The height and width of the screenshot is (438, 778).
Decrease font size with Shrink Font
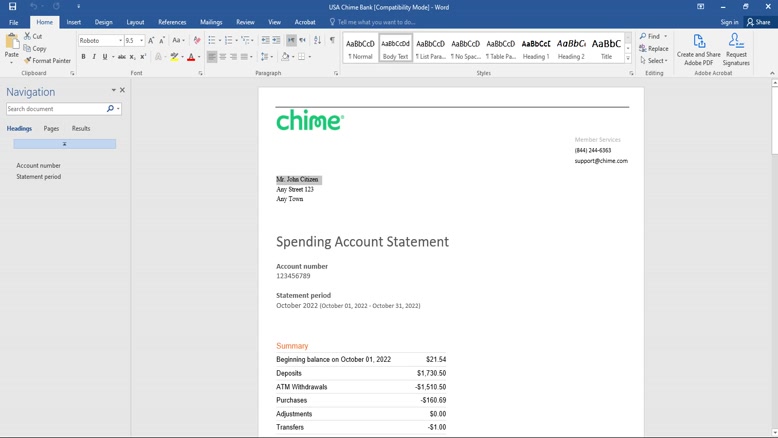pos(162,41)
